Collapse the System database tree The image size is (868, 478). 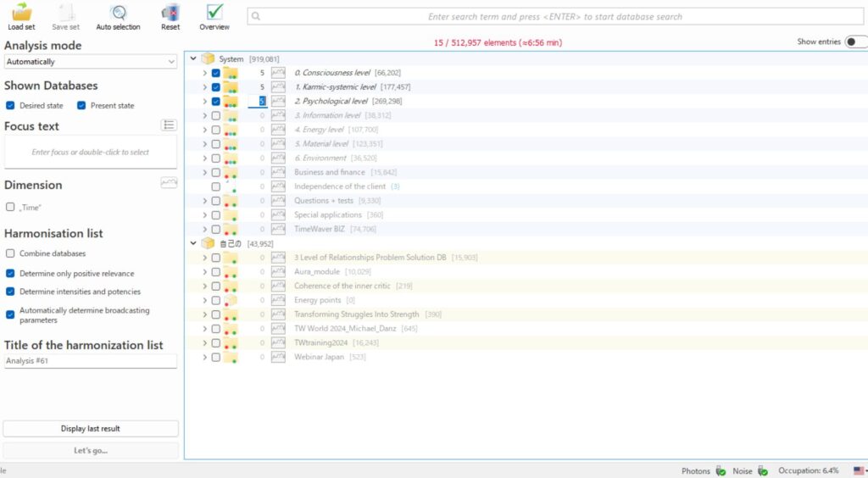pyautogui.click(x=193, y=58)
